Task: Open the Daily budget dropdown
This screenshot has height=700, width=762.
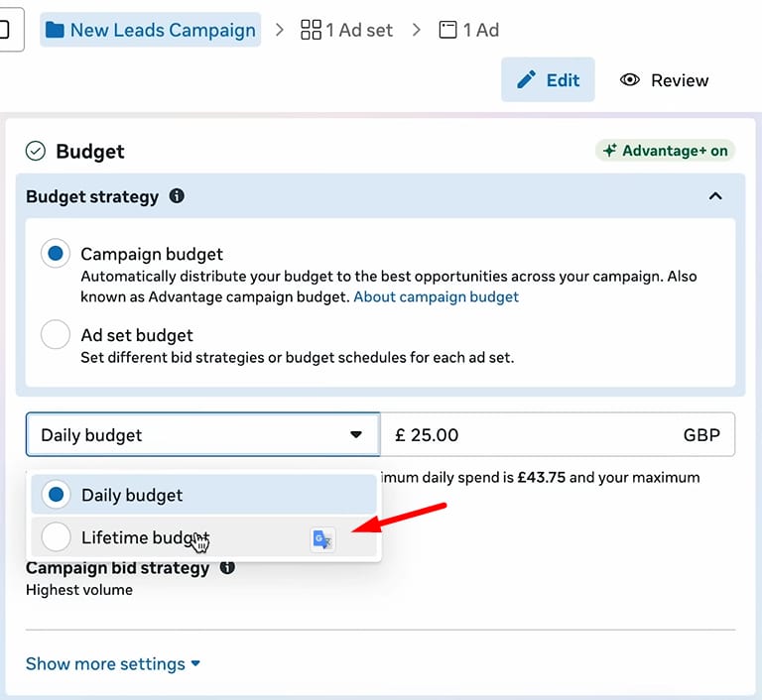Action: [202, 435]
